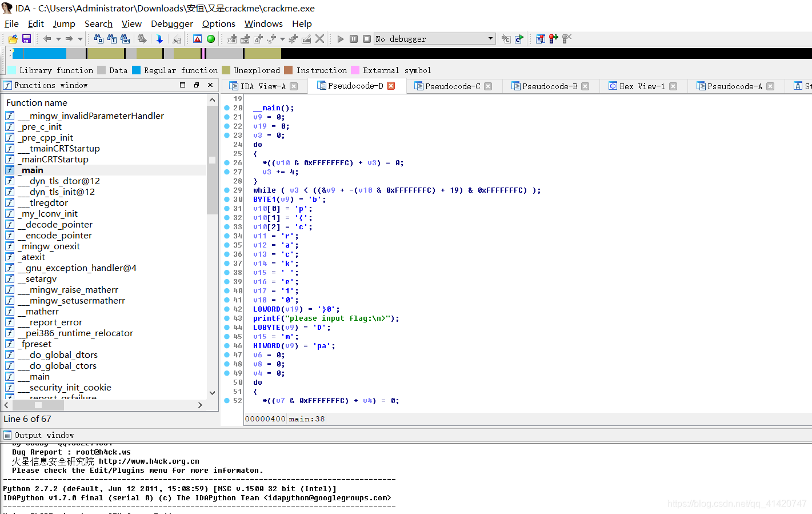Click the Open file icon in toolbar
The image size is (812, 514).
tap(13, 39)
